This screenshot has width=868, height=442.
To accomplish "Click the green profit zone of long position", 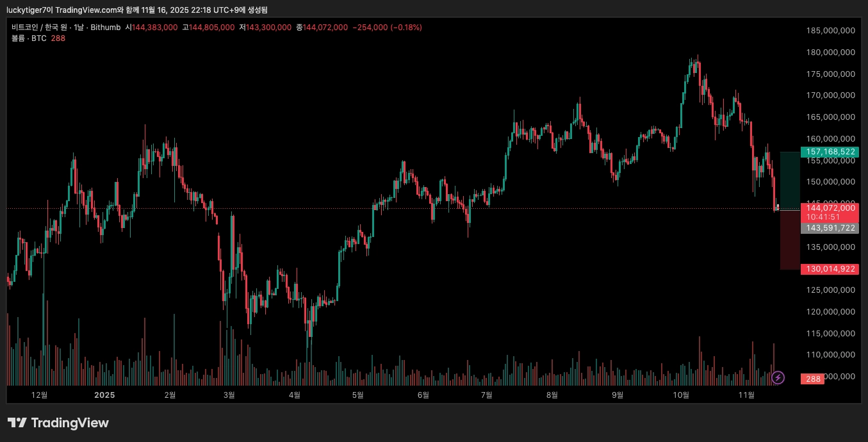I will 790,181.
